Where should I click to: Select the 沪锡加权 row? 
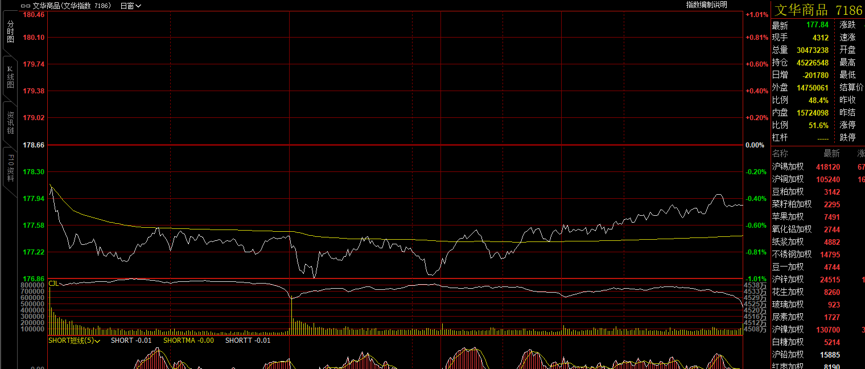point(818,167)
